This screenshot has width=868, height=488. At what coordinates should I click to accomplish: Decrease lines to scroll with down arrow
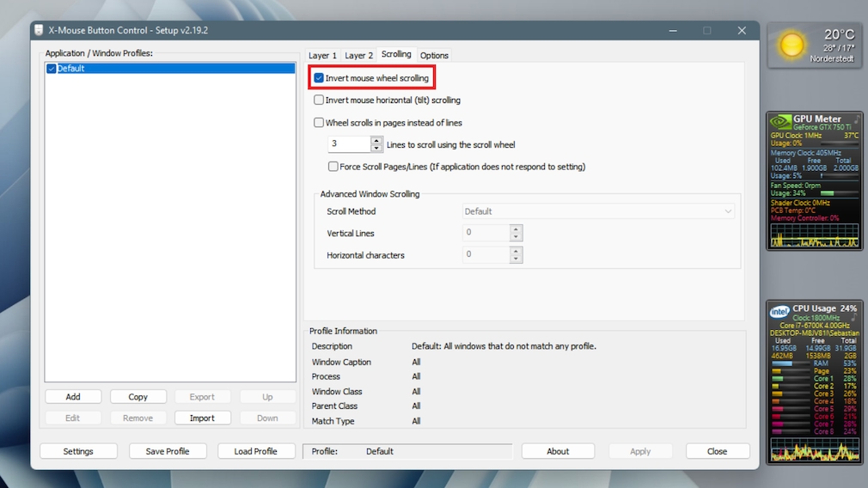(x=376, y=149)
